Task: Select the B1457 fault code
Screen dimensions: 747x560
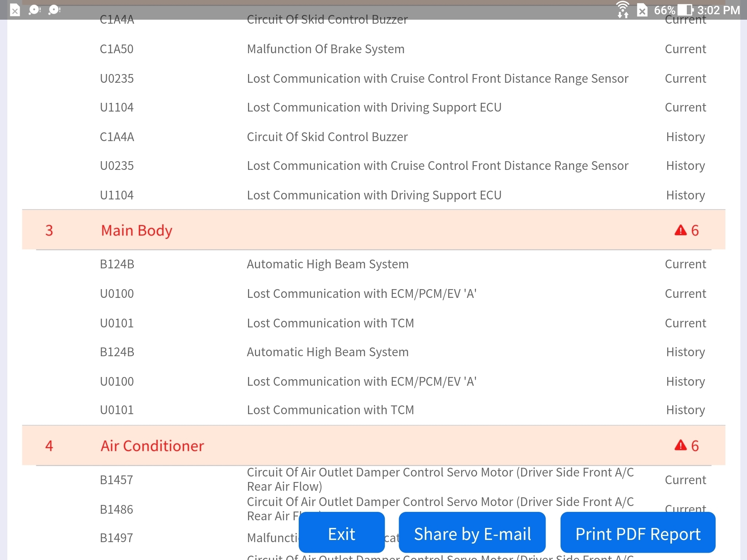Action: point(117,480)
